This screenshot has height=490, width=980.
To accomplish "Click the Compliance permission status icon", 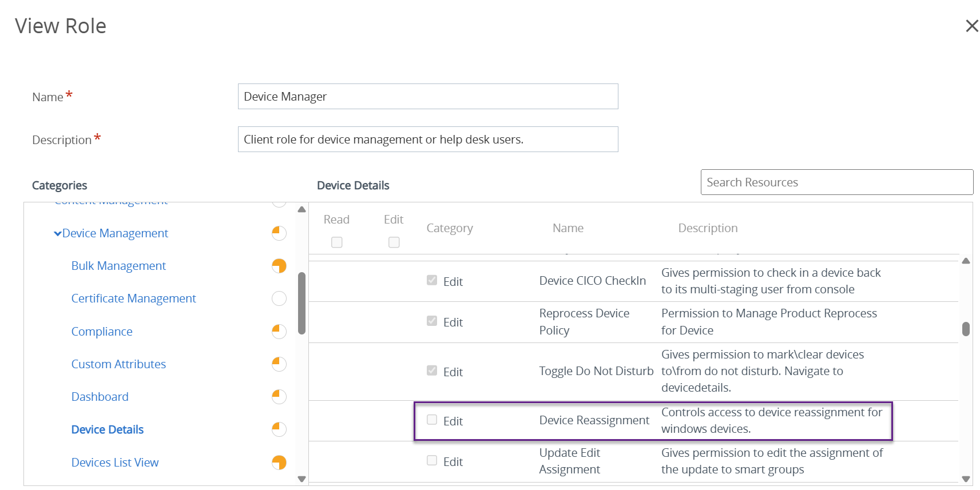I will [x=279, y=332].
